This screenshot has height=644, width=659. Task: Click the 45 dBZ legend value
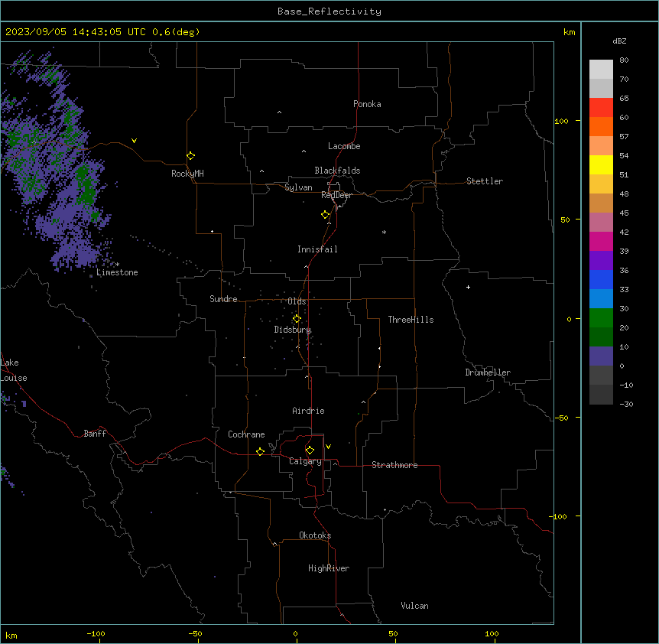(624, 213)
